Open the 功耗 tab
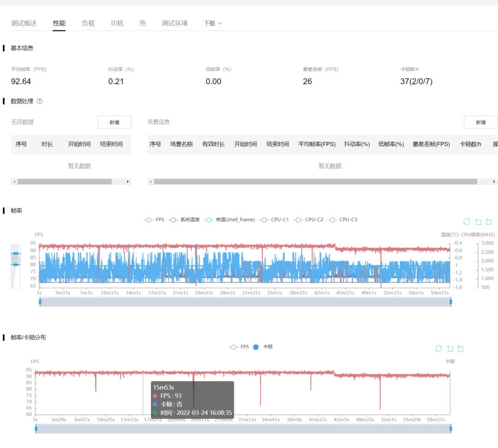This screenshot has width=498, height=448. (117, 23)
